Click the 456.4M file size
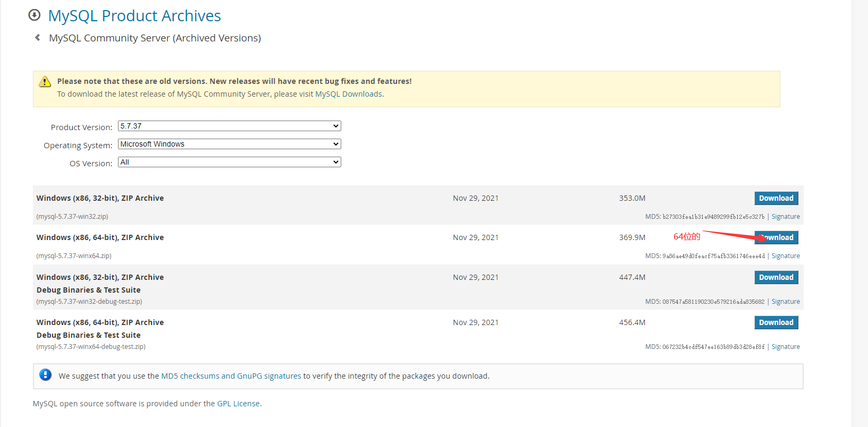 click(632, 322)
